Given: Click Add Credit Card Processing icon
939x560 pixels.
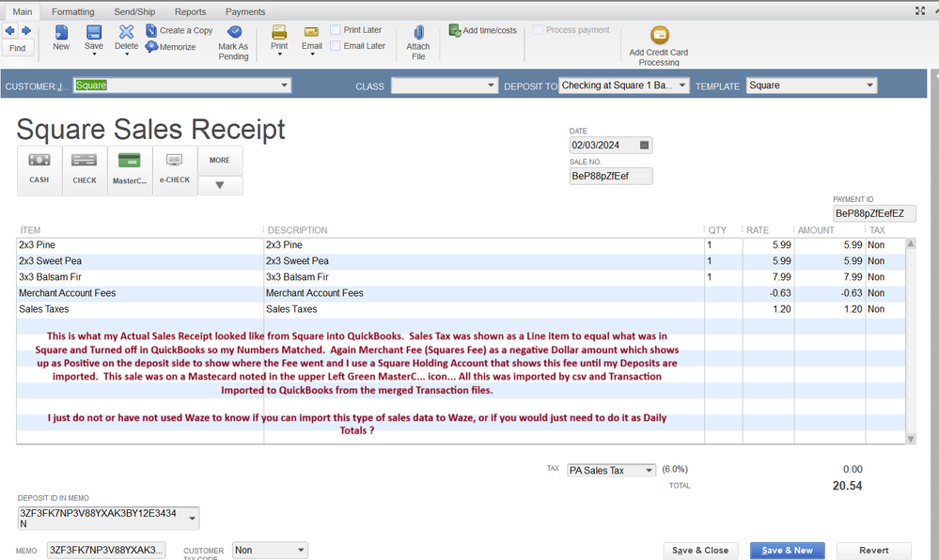Looking at the screenshot, I should (660, 36).
